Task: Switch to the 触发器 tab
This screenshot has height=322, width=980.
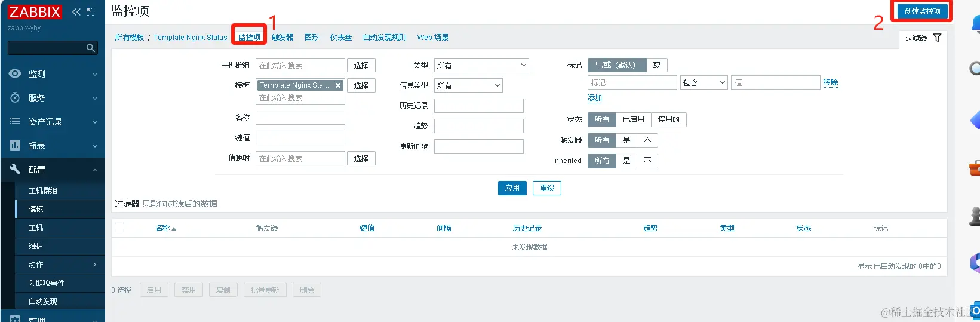Action: coord(282,37)
